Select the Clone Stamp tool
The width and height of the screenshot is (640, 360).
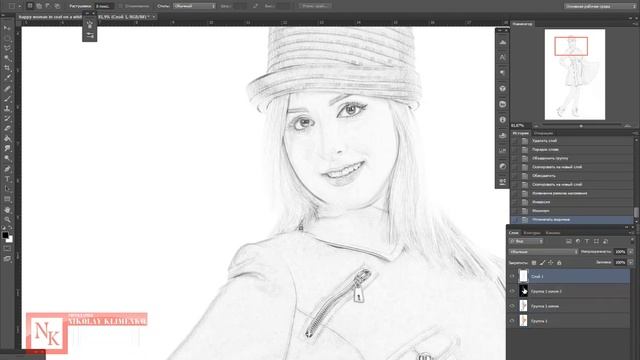(7, 109)
